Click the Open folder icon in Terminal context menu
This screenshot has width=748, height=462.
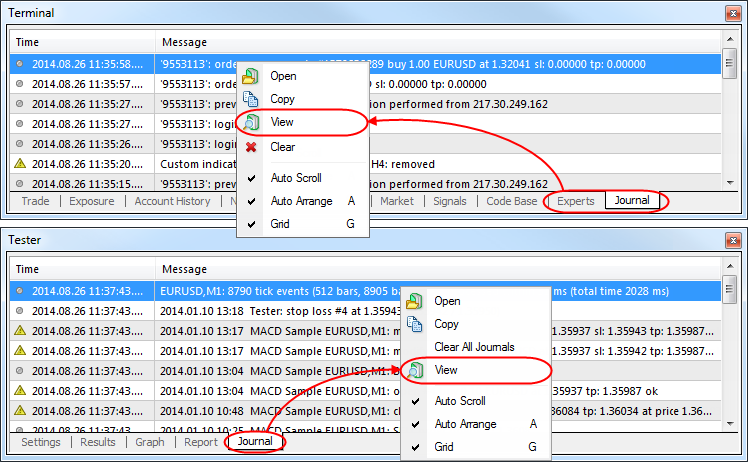[x=251, y=76]
